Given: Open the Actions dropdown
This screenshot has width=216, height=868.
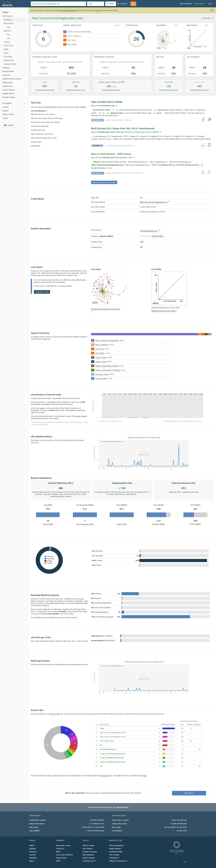Looking at the screenshot, I should pyautogui.click(x=207, y=18).
